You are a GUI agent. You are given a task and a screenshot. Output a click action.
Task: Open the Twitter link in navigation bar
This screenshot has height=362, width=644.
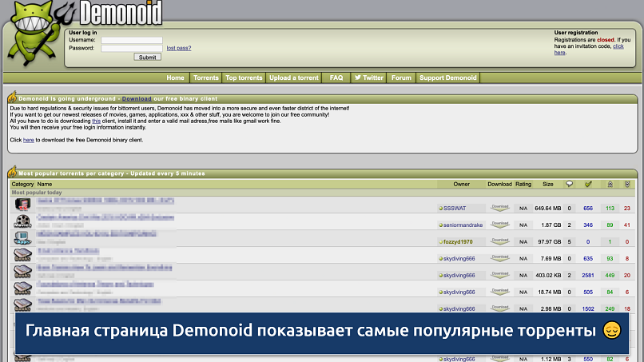coord(368,78)
